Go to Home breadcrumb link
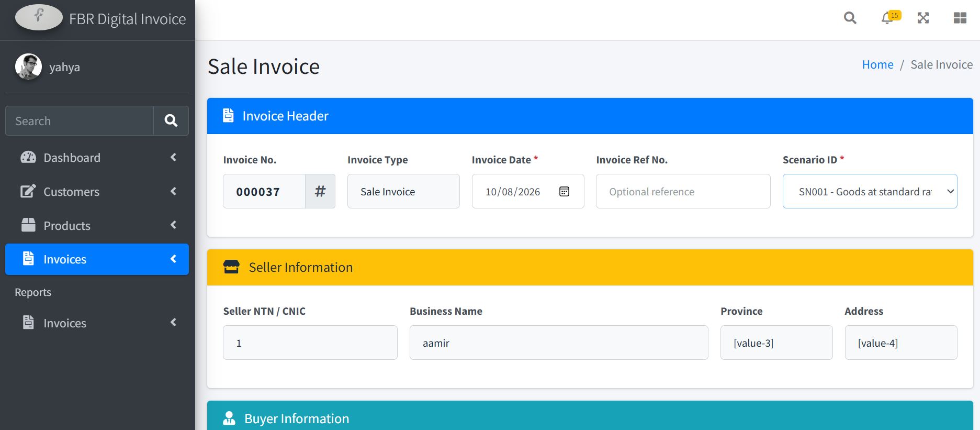This screenshot has height=430, width=980. click(877, 64)
